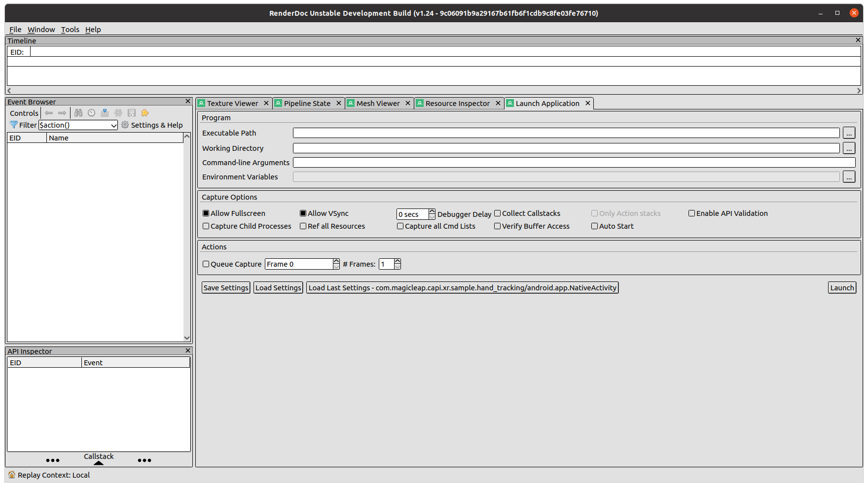Increment # Frames with the up arrow
868x487 pixels.
click(x=398, y=261)
